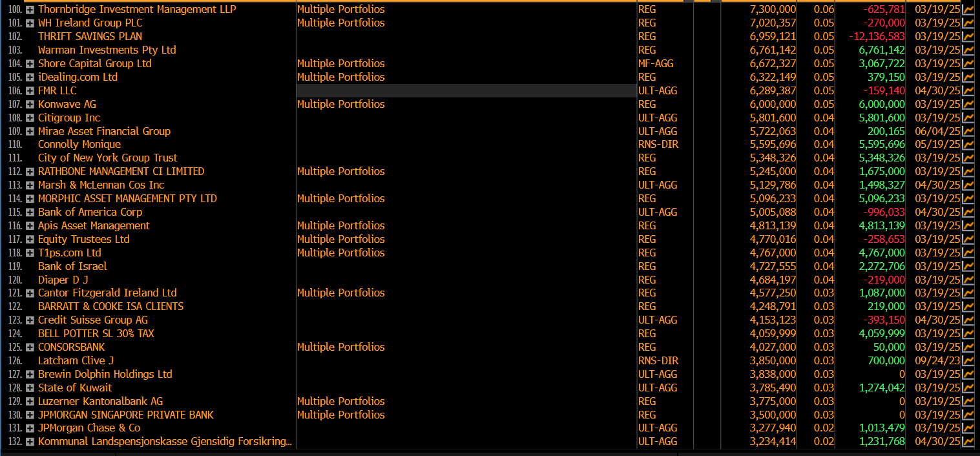The height and width of the screenshot is (456, 980).
Task: Select City of New York Group Trust
Action: pos(107,158)
